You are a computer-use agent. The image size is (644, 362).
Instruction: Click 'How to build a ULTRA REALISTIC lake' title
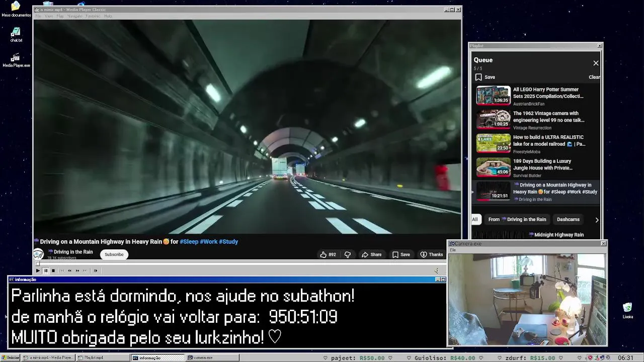click(x=549, y=141)
